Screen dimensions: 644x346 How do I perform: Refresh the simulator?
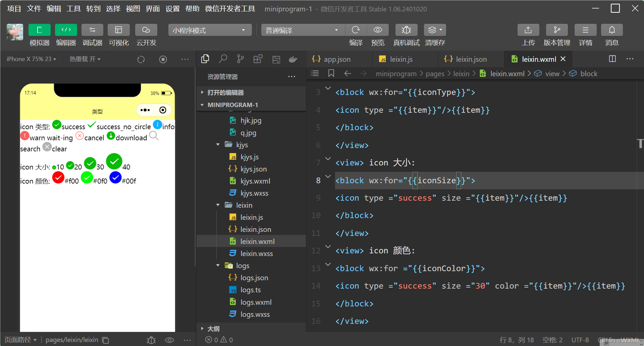[141, 59]
